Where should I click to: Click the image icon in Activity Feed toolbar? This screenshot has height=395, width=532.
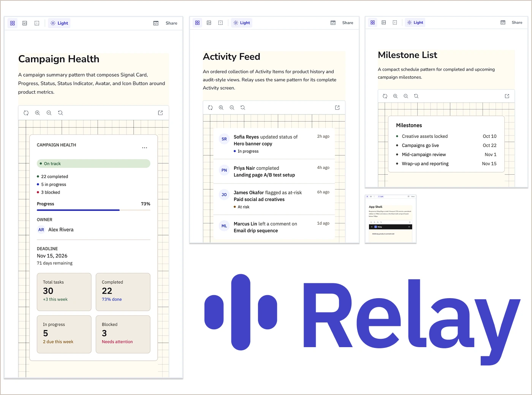click(209, 23)
